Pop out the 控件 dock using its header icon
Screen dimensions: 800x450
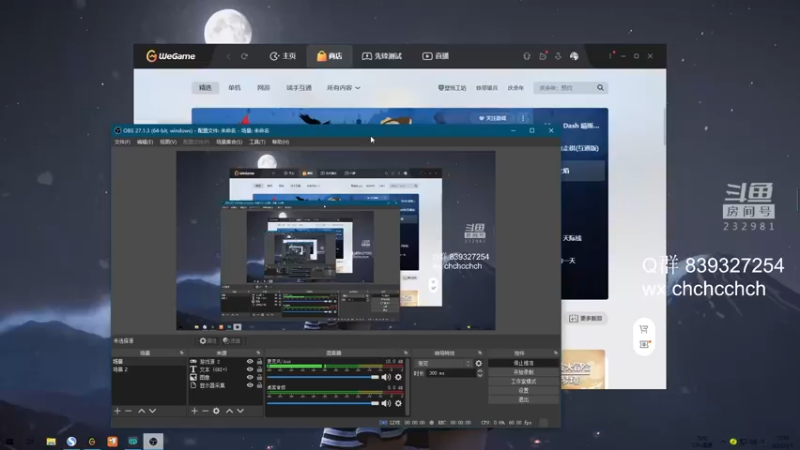point(556,353)
